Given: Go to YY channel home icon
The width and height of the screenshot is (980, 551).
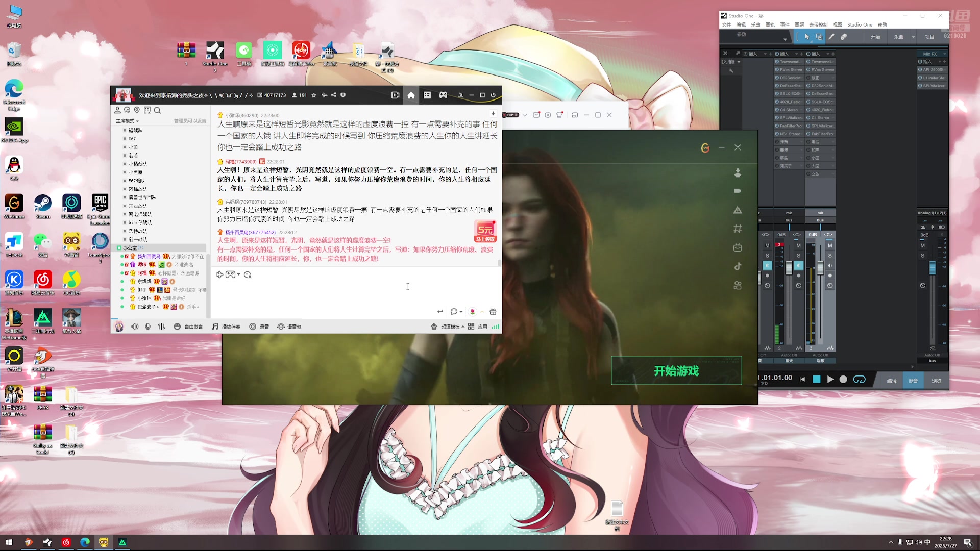Looking at the screenshot, I should coord(411,95).
